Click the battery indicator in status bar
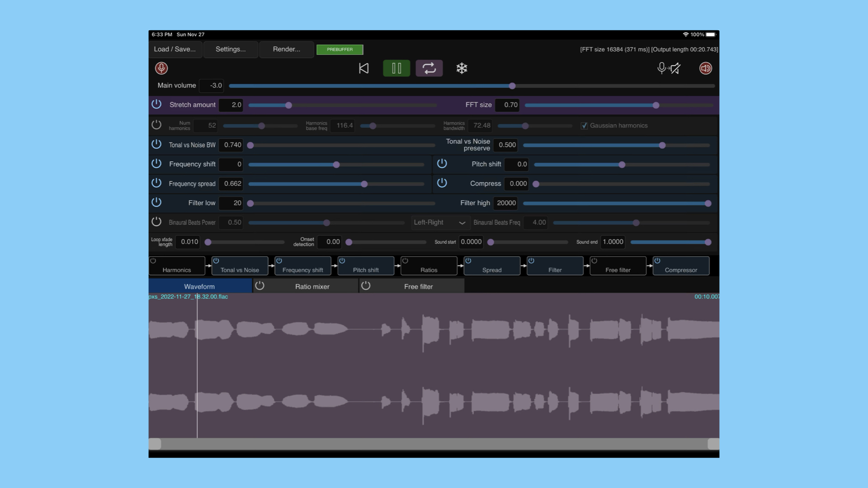 (x=711, y=34)
